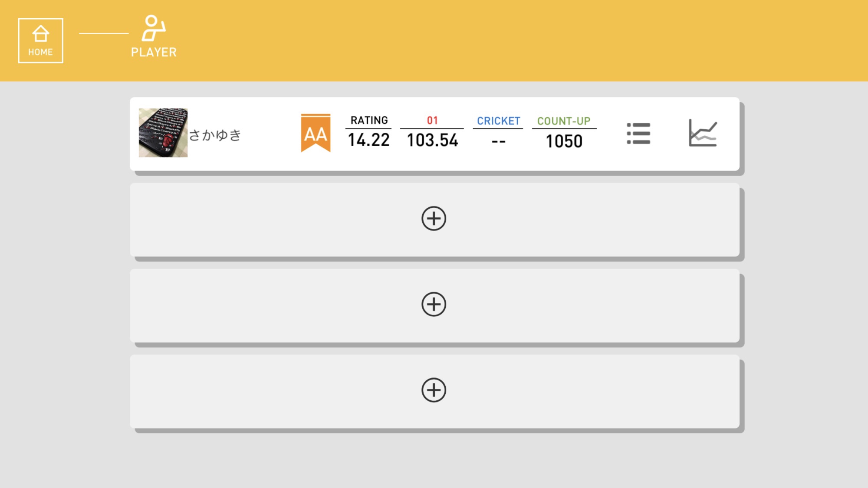Click the 01 stat 103.54
This screenshot has width=868, height=488.
click(x=432, y=140)
